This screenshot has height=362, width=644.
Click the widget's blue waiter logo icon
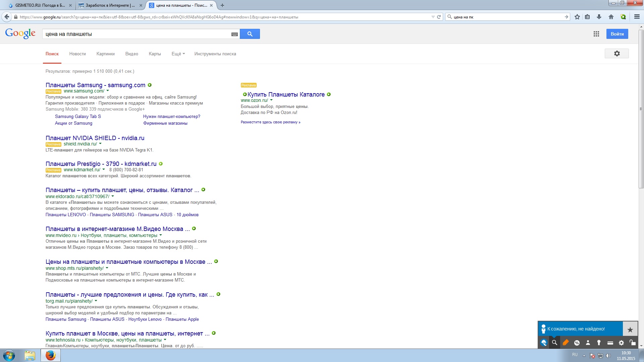[544, 343]
